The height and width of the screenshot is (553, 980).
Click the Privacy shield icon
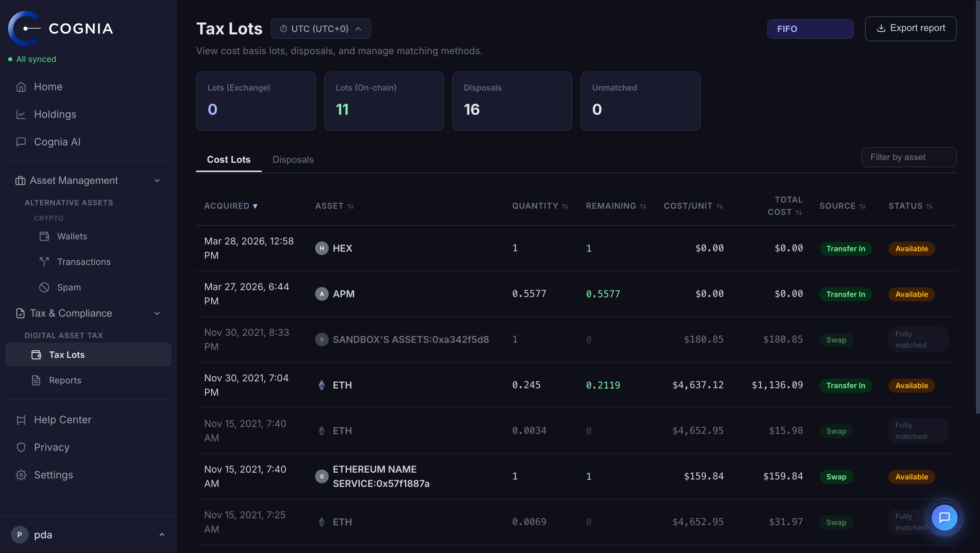(x=21, y=447)
